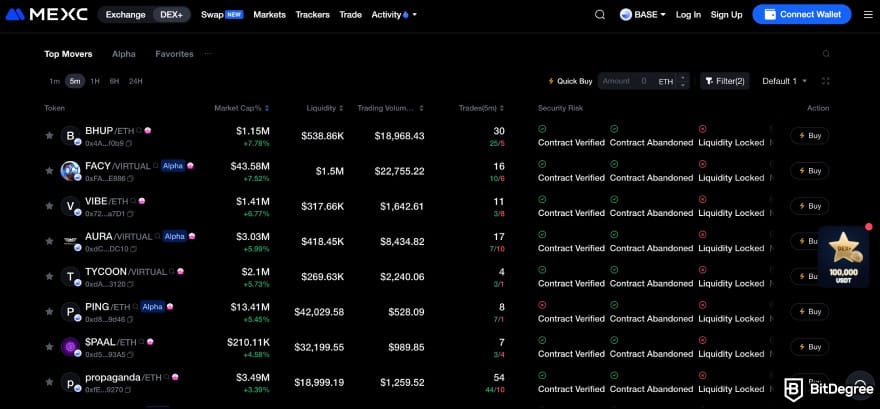Screen dimensions: 880x409
Task: Open the BASE network dropdown
Action: (x=643, y=15)
